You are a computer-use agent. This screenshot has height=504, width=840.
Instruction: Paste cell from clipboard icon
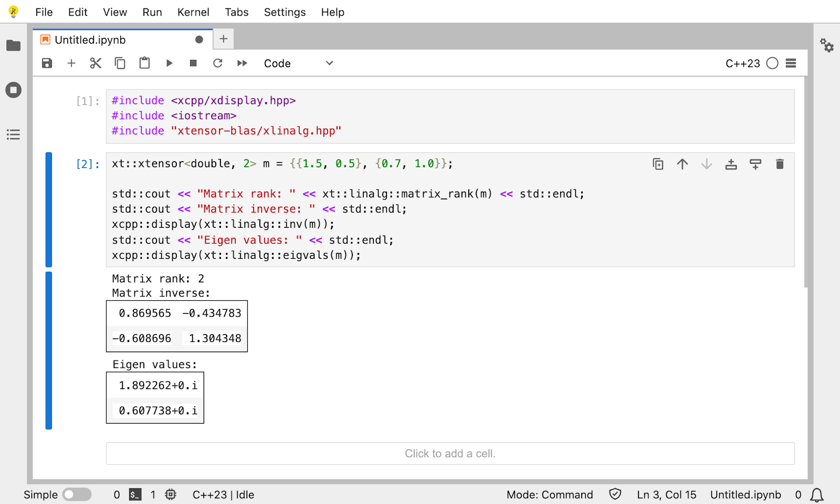coord(144,63)
